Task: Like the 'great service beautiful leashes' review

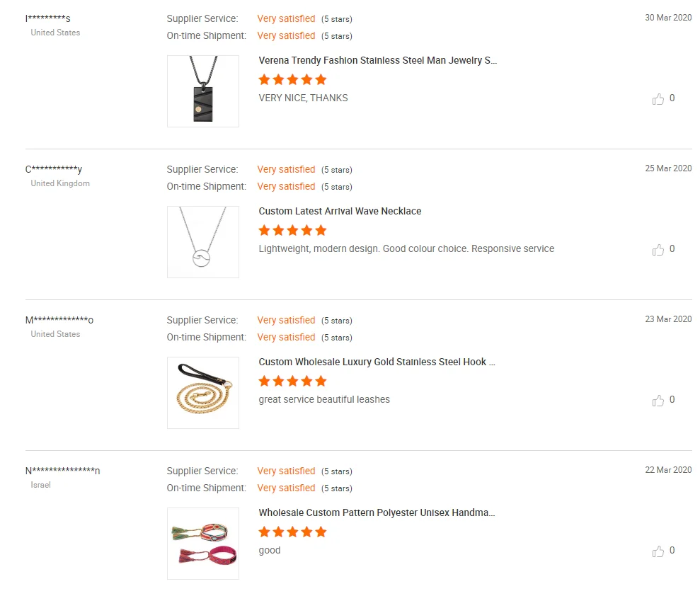Action: (658, 401)
